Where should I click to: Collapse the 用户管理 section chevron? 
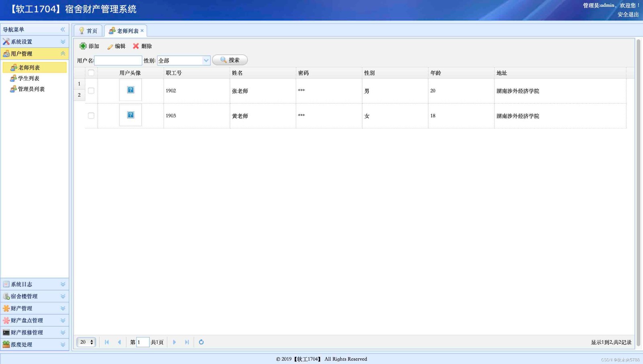(x=63, y=54)
